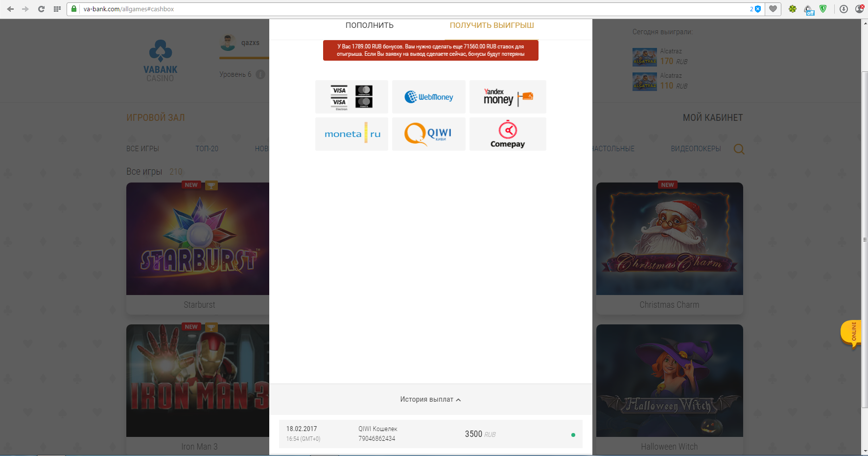Choose QIWI payment method

(x=429, y=134)
